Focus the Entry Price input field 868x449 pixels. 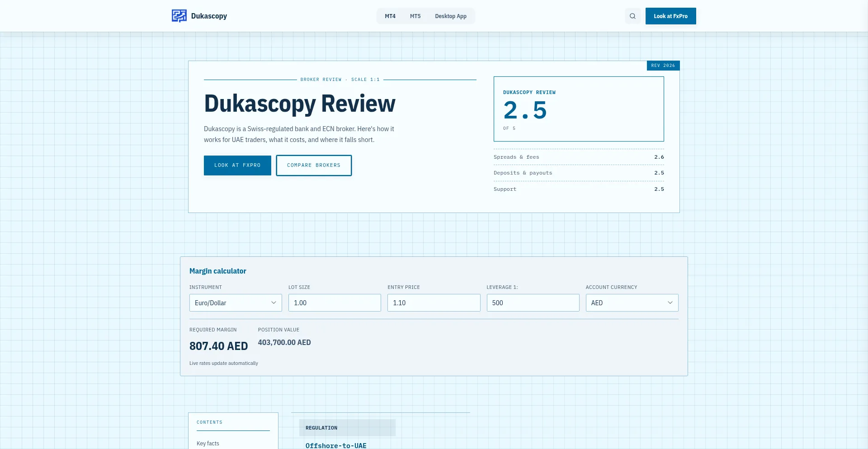[x=434, y=303]
